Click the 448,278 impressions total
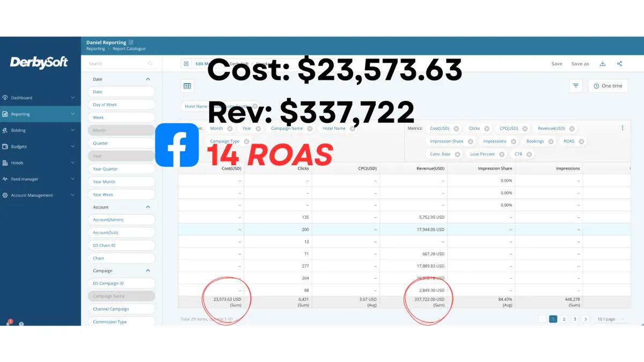Viewport: 644px width, 362px height. [x=572, y=299]
